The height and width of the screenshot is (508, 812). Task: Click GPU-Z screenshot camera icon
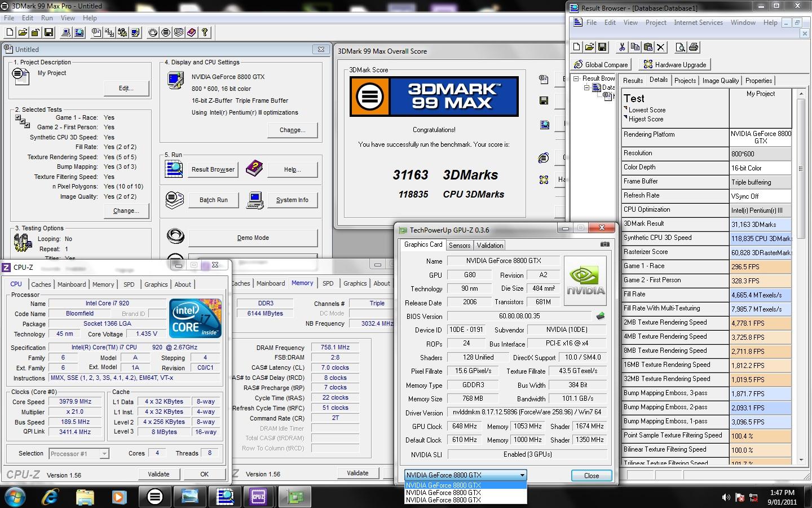604,244
